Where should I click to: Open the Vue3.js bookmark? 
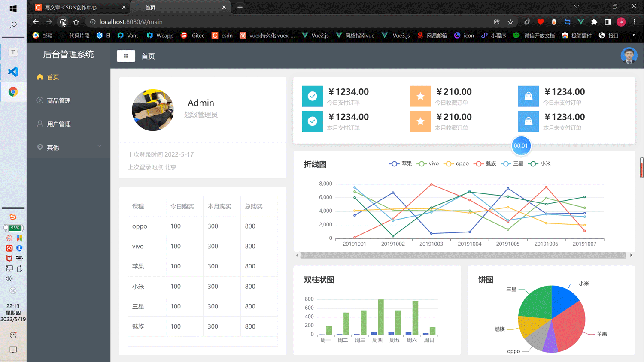[395, 36]
